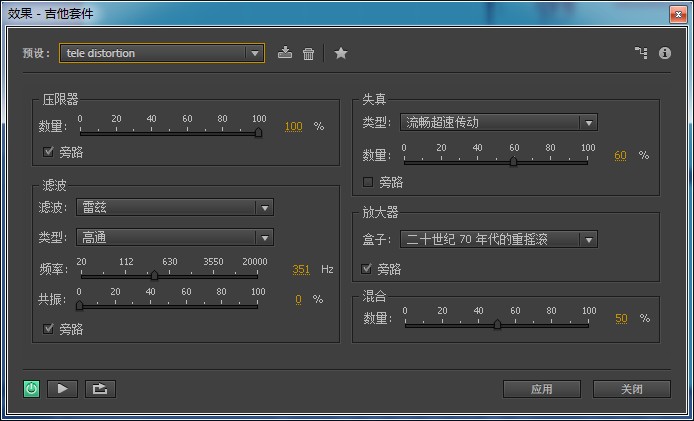The height and width of the screenshot is (421, 694).
Task: Click the 应用 button
Action: pyautogui.click(x=542, y=389)
